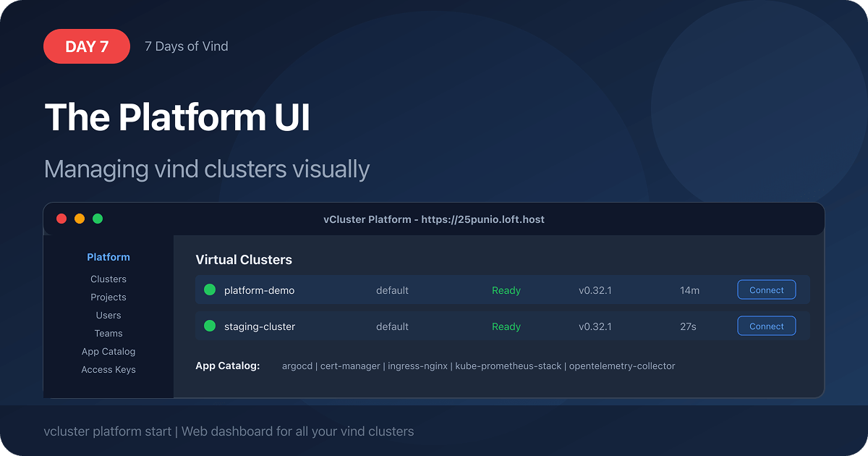Open Clusters in the sidebar
This screenshot has width=868, height=456.
click(109, 279)
